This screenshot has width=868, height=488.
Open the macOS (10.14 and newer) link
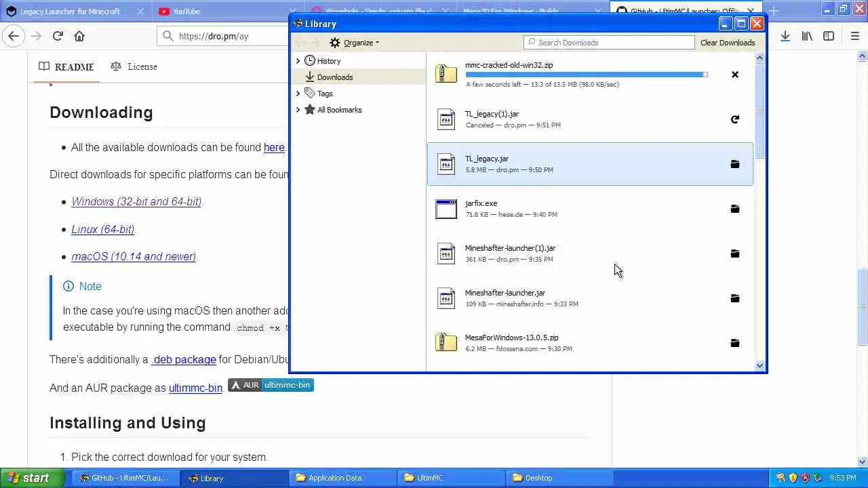point(134,256)
